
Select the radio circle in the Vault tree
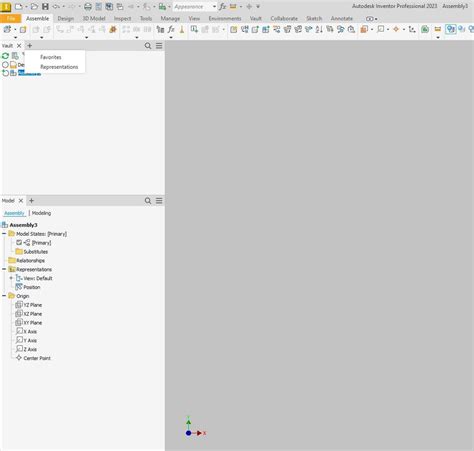click(5, 64)
